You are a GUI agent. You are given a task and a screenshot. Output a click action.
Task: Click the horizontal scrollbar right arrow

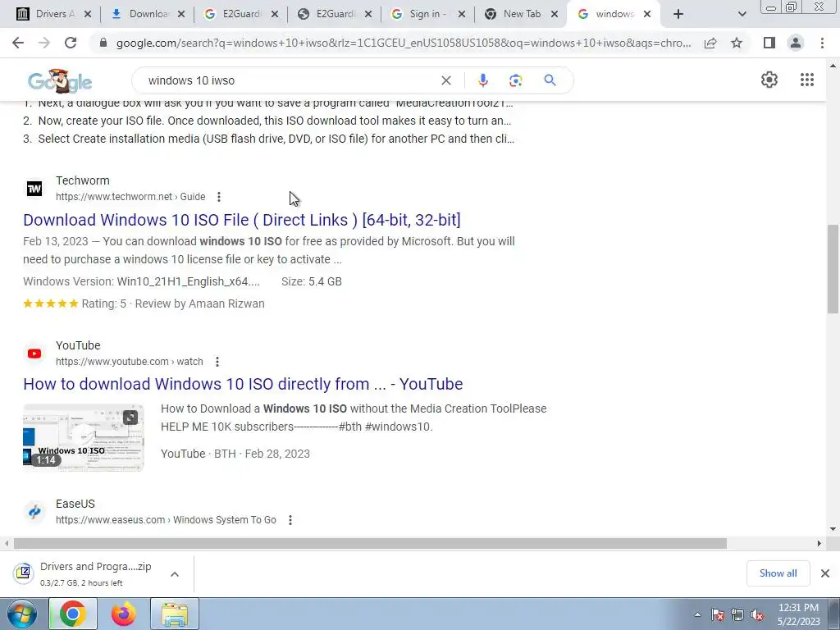[819, 544]
